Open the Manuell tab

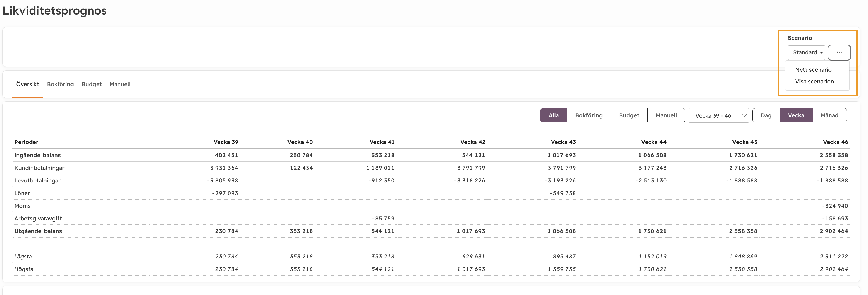[x=120, y=84]
